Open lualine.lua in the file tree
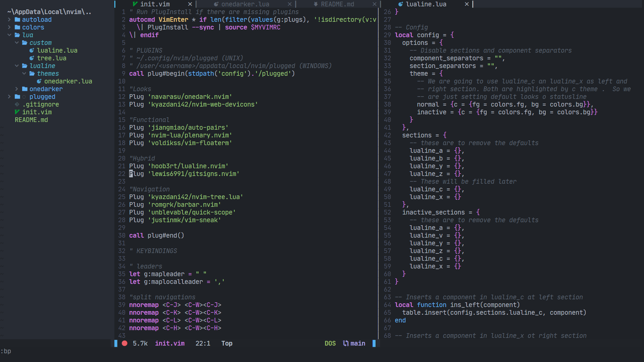Screen dimensions: 644x362 (57, 50)
